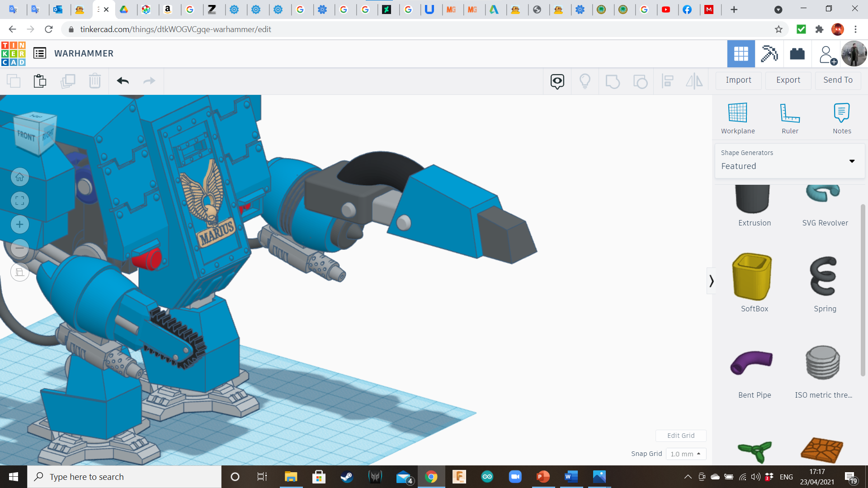Viewport: 868px width, 488px height.
Task: Click the address bar URL
Action: coord(175,29)
